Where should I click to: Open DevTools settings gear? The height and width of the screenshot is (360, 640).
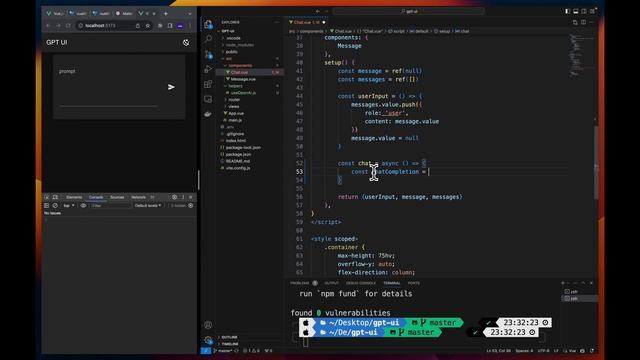click(x=174, y=197)
